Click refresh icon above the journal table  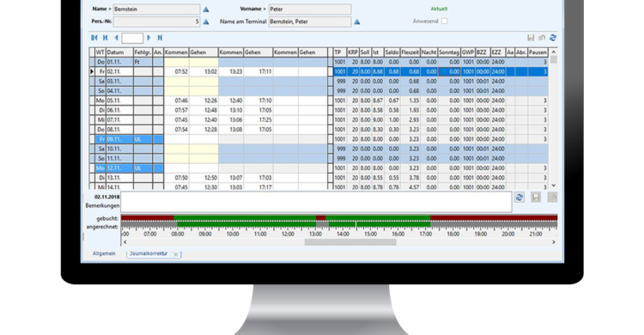tap(553, 38)
